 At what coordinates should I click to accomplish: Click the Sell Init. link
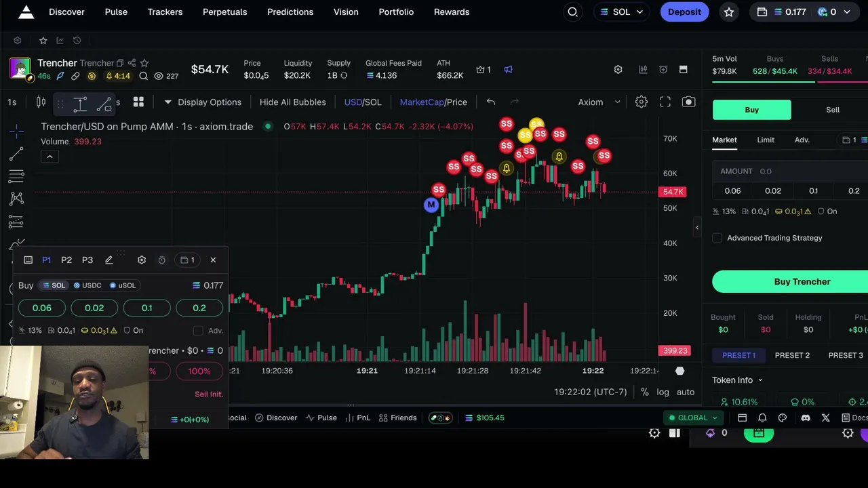209,394
